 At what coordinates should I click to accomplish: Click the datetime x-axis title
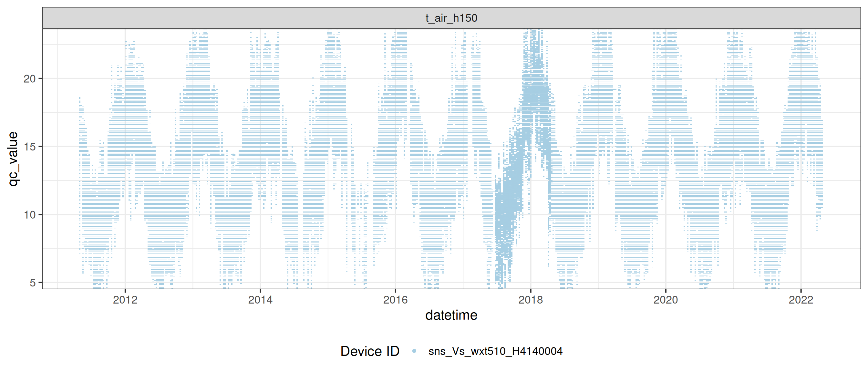pos(451,315)
